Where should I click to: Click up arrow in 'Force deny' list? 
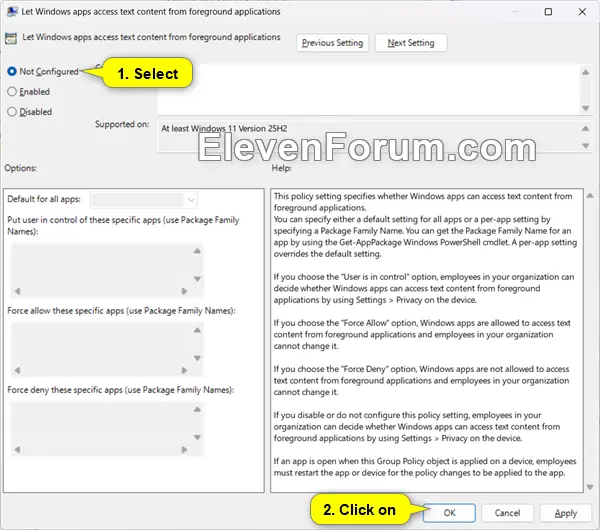tap(197, 409)
